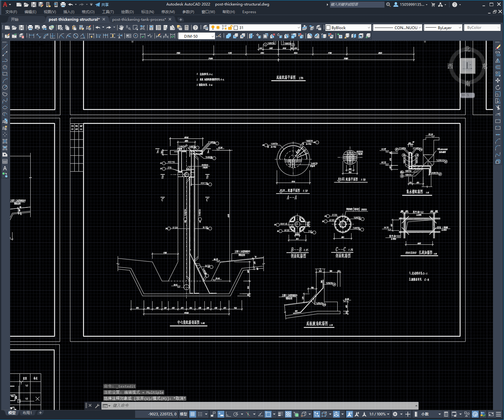Open the Express menu

point(249,12)
